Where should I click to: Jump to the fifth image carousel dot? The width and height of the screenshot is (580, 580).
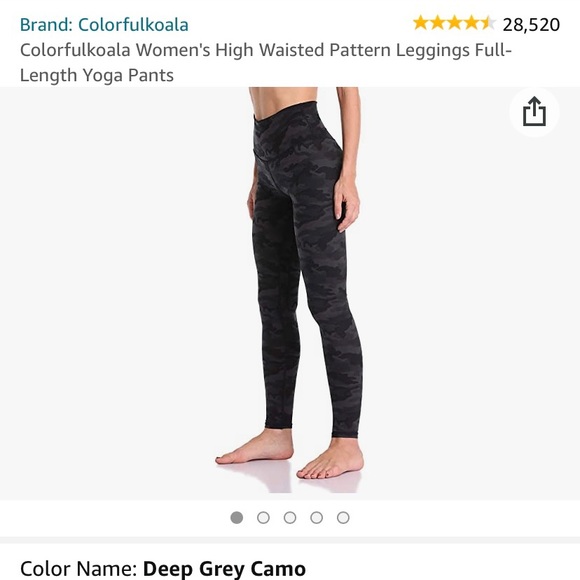click(x=343, y=517)
